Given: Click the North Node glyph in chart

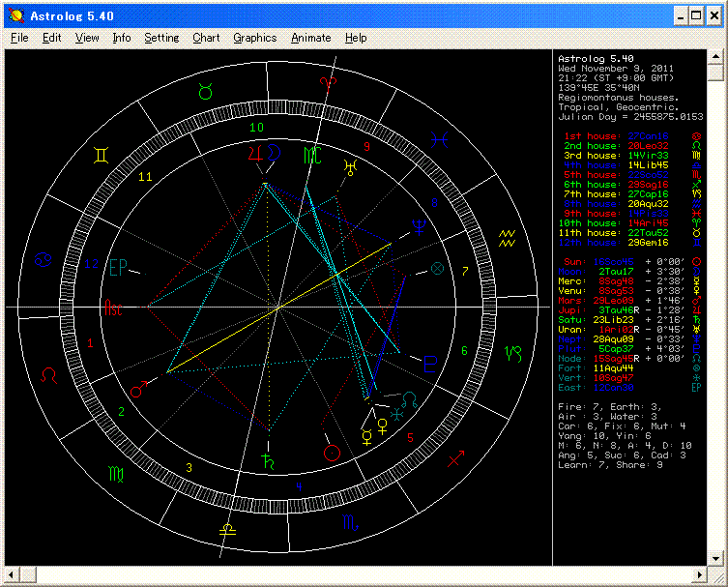Looking at the screenshot, I should [x=410, y=399].
